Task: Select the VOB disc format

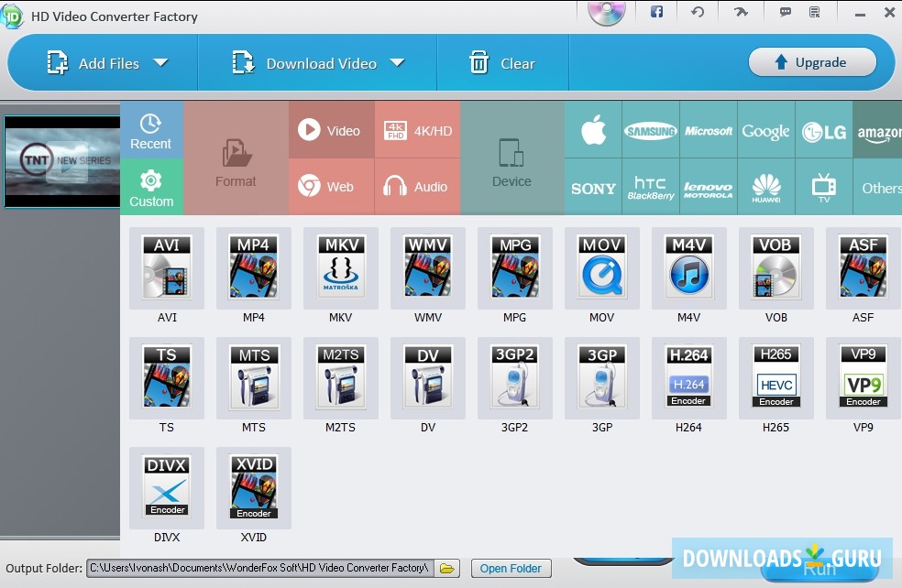Action: pos(775,267)
